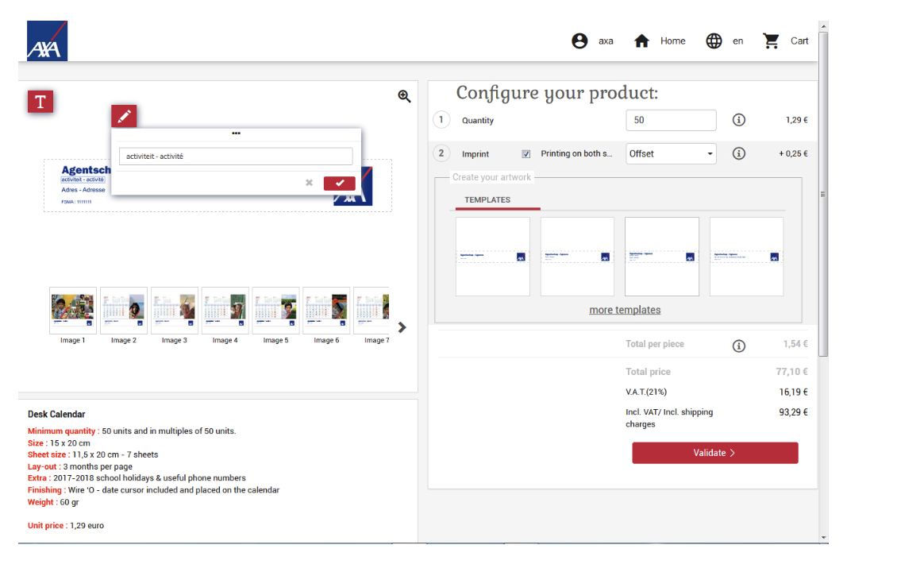
Task: Go to Home via house icon
Action: (x=641, y=41)
